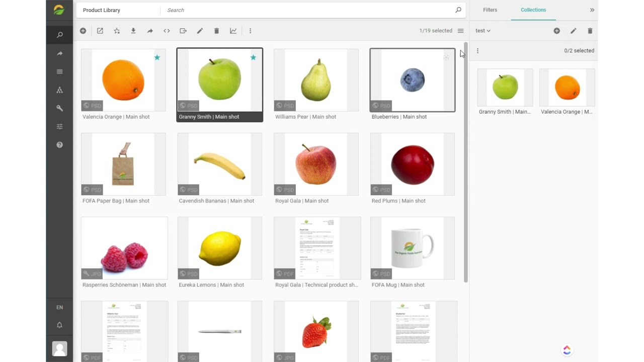Click the 'Red Plums | Main shot' label
644x362 pixels.
(398, 201)
